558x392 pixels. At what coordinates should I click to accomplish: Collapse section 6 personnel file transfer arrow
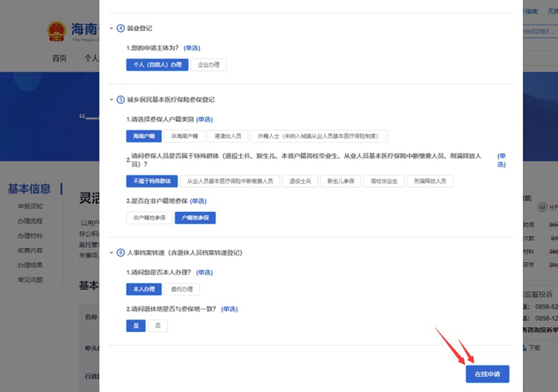112,253
